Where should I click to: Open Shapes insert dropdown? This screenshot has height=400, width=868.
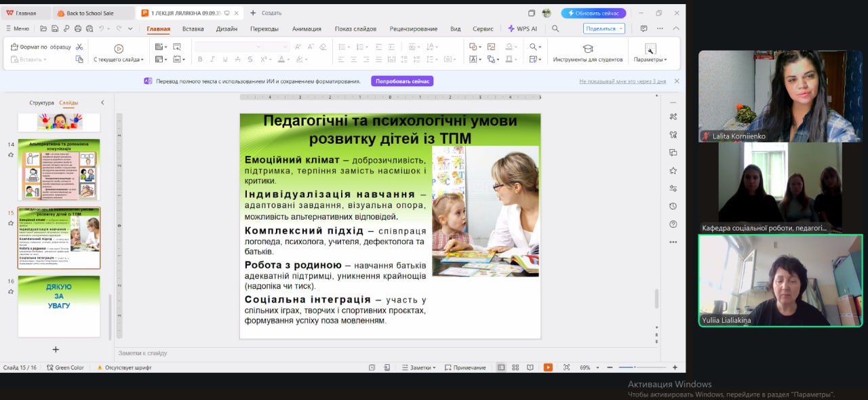(475, 47)
